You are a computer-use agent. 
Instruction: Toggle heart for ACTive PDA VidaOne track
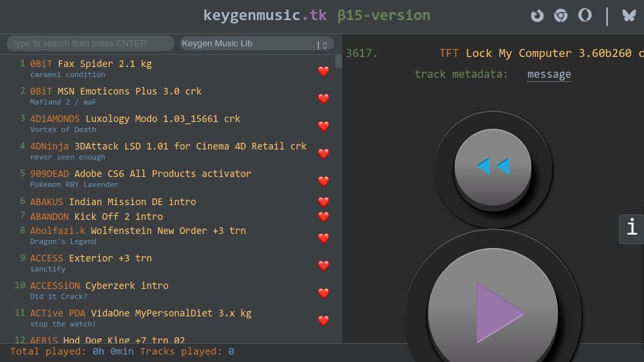323,320
